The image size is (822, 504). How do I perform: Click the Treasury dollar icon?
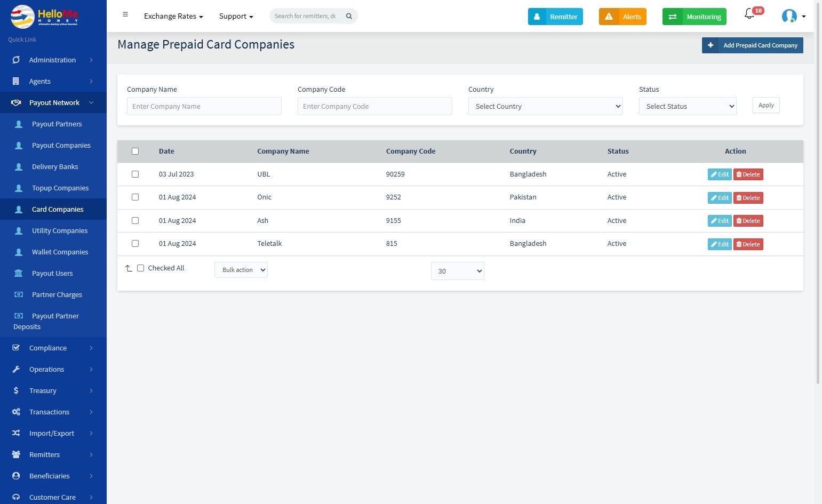tap(16, 390)
